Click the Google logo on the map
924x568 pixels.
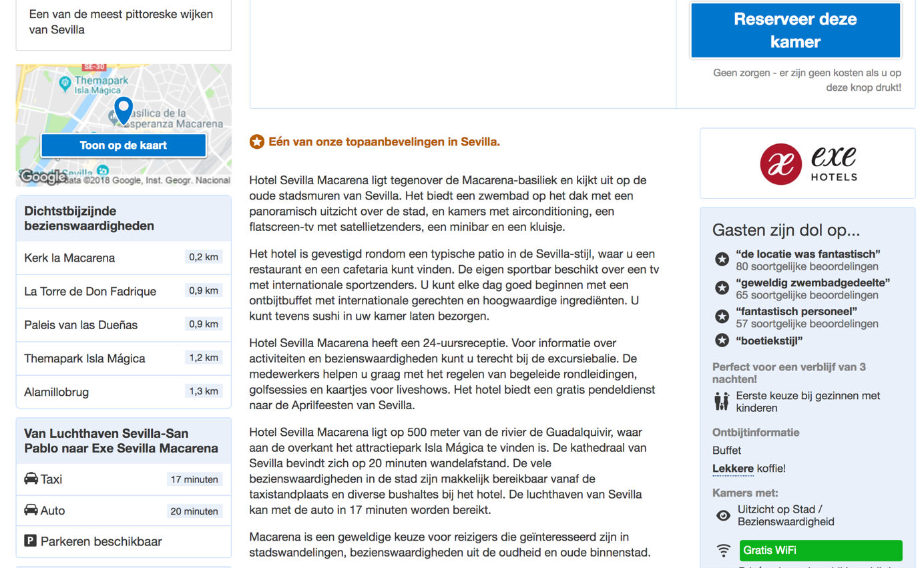43,177
